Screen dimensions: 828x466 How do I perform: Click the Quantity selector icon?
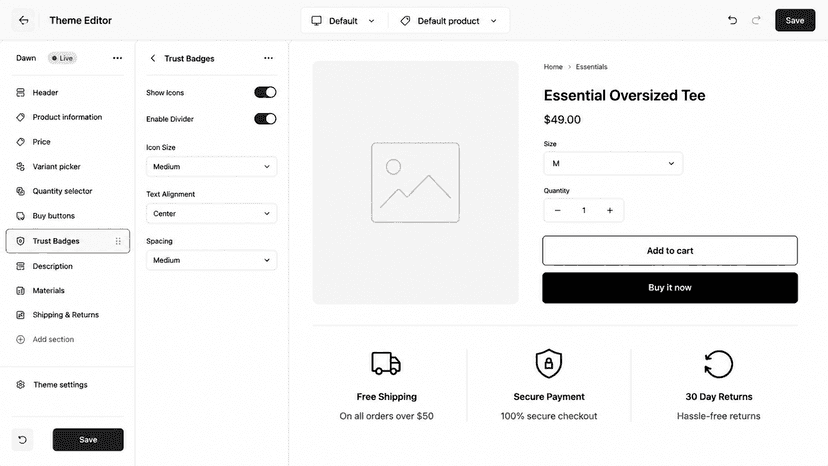click(x=20, y=191)
